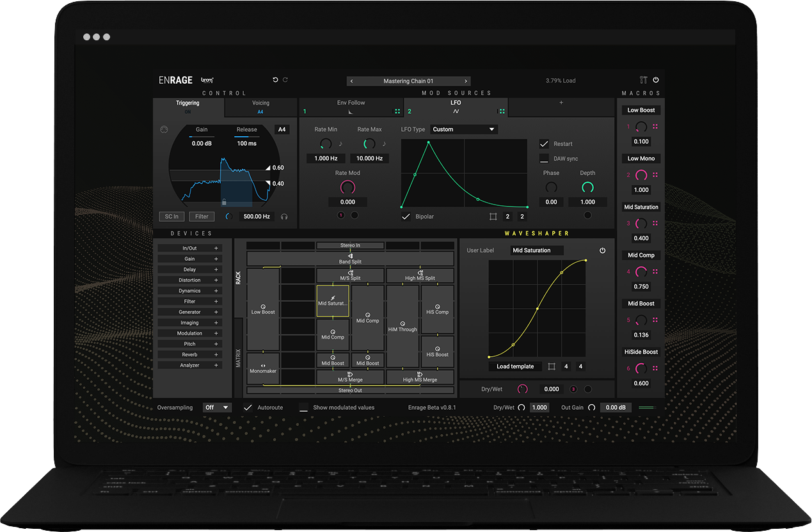The image size is (812, 532).
Task: Click the SC In button
Action: [171, 217]
